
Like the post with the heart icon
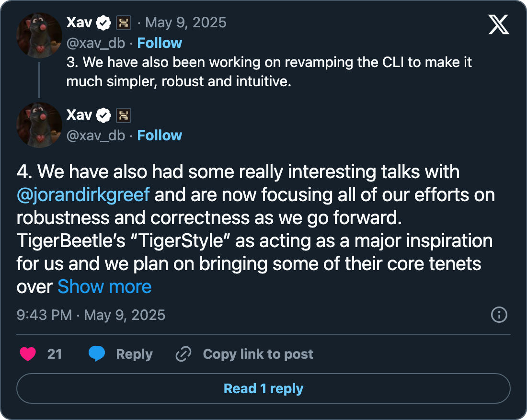click(28, 354)
